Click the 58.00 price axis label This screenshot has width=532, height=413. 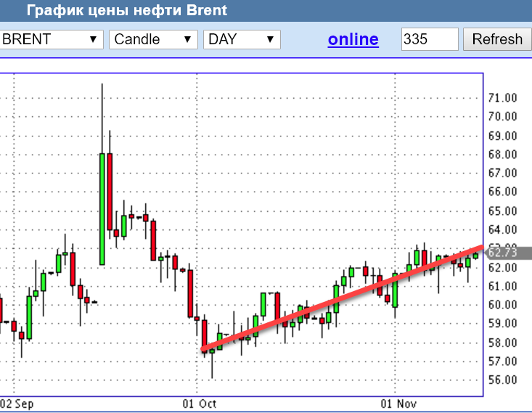502,343
